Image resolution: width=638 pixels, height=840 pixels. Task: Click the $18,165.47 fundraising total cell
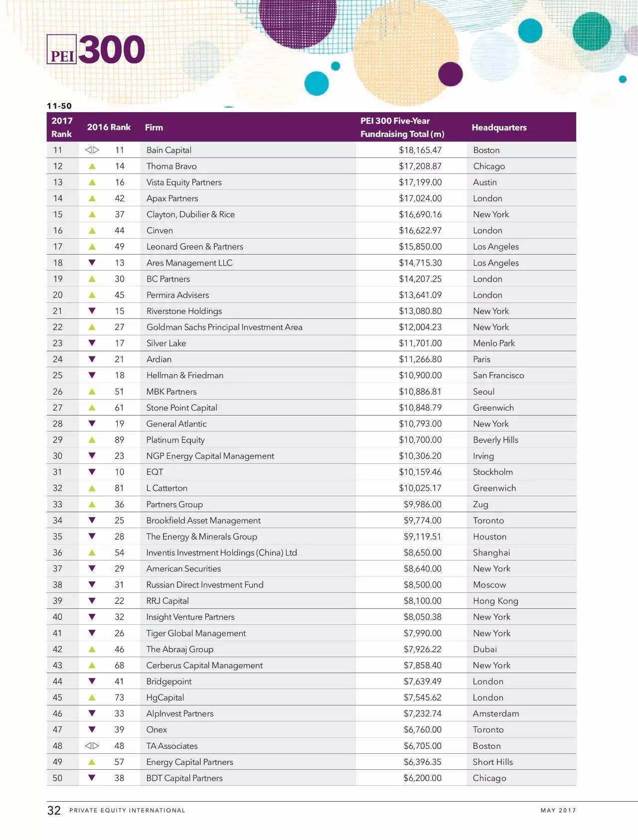(420, 150)
